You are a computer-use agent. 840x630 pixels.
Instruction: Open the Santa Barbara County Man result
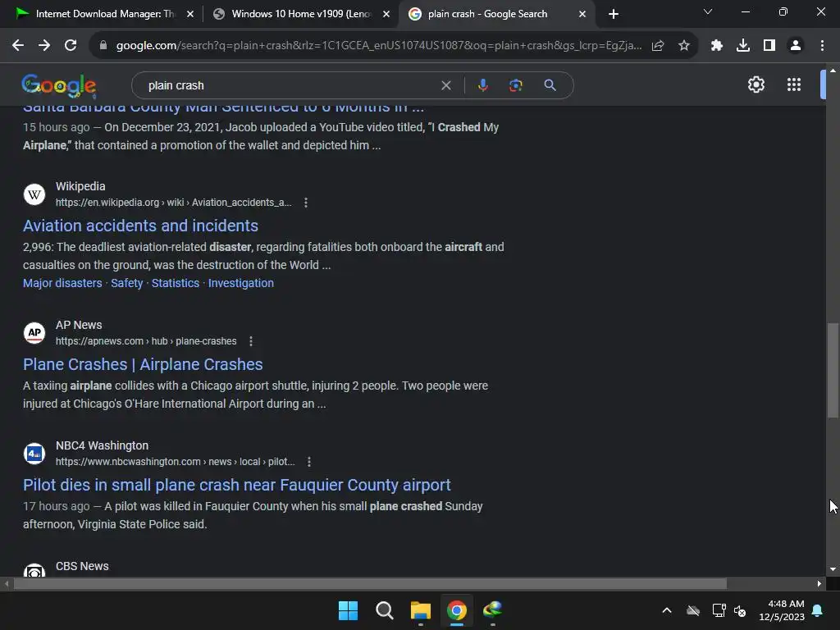223,109
